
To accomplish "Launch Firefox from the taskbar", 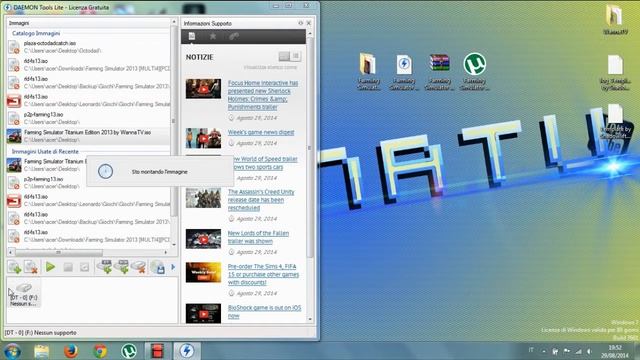I will (71, 351).
